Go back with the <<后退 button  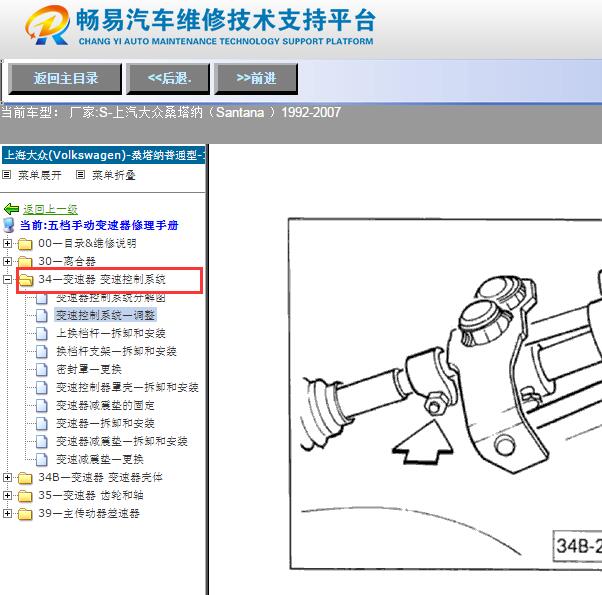(168, 79)
